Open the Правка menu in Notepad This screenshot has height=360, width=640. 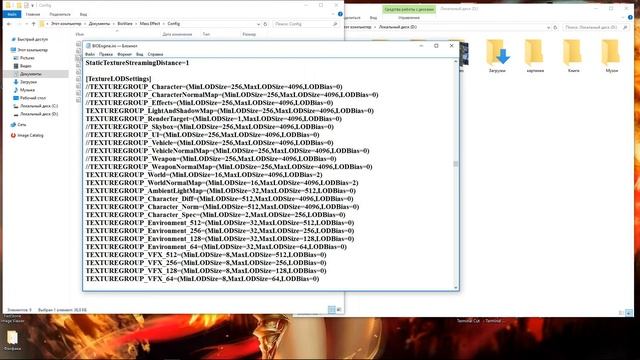pyautogui.click(x=105, y=54)
